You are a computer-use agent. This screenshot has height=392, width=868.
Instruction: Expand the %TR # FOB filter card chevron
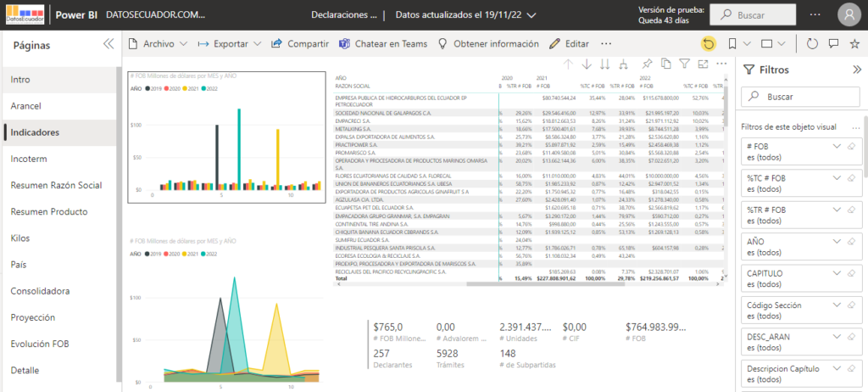click(837, 210)
